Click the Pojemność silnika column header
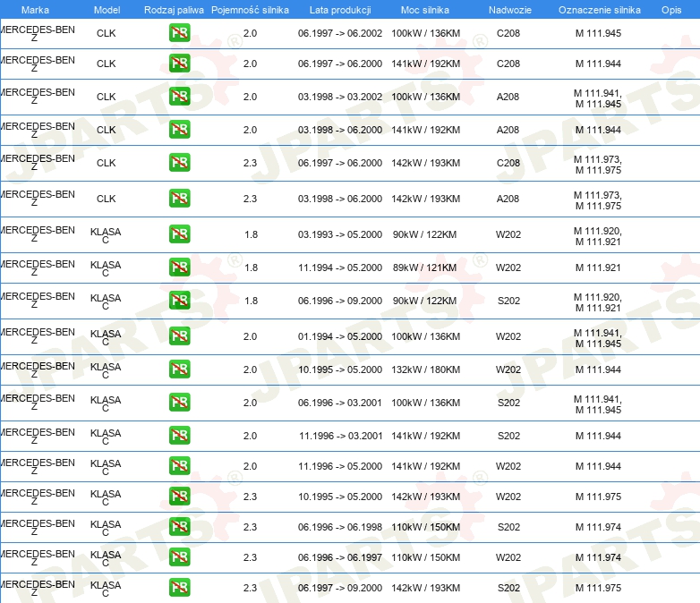This screenshot has width=700, height=603. tap(250, 9)
